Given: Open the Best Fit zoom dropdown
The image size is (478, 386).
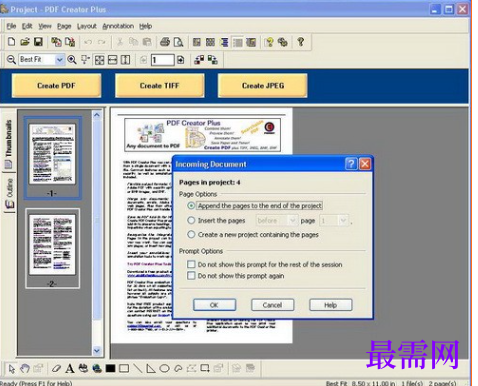Looking at the screenshot, I should 60,60.
